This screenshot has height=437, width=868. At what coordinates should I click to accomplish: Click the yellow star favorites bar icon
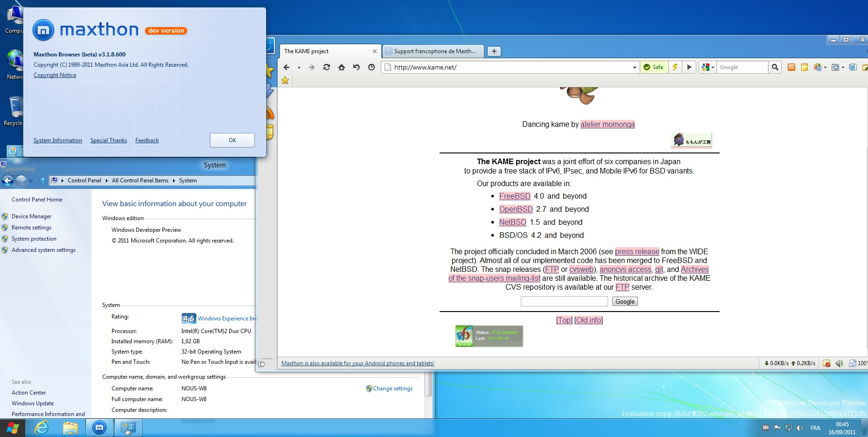[x=285, y=80]
